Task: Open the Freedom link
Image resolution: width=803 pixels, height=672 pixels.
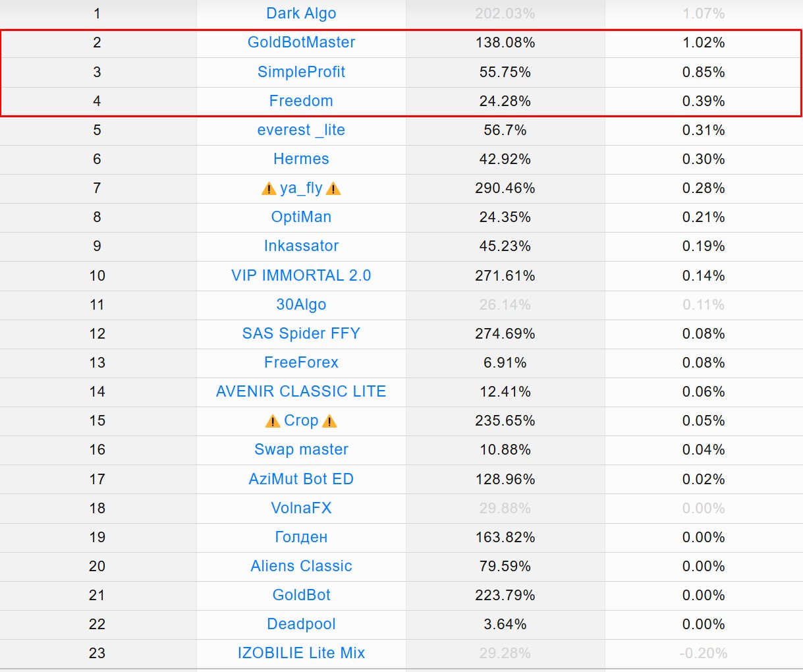Action: [x=301, y=101]
